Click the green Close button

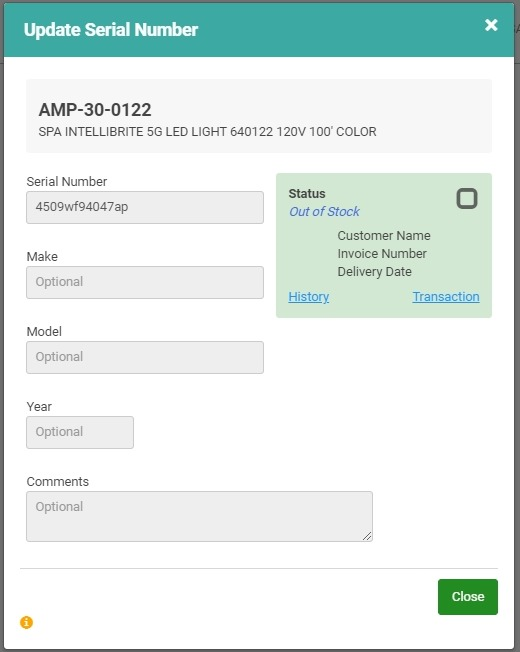468,597
